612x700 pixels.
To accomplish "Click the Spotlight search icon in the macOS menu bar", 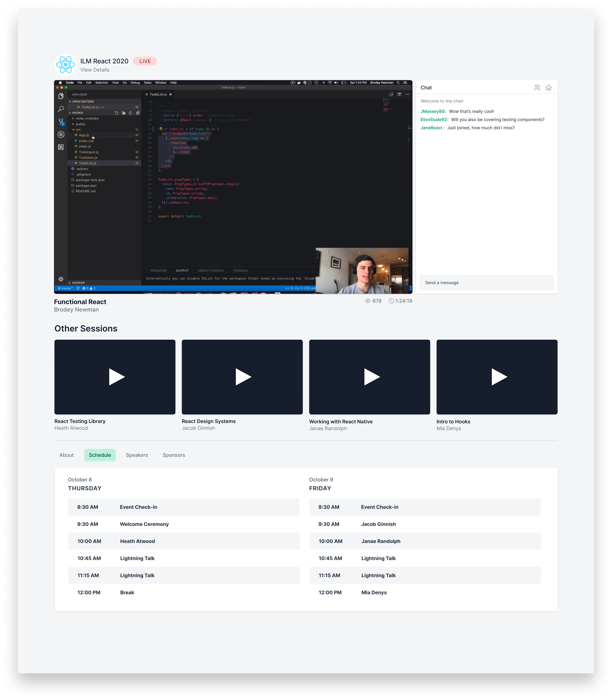I will click(x=398, y=82).
